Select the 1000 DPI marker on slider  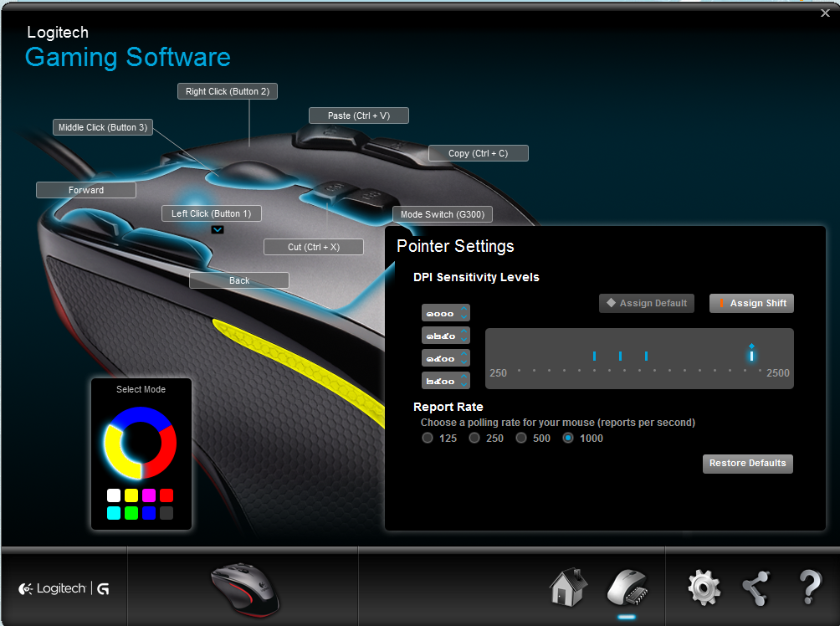coord(594,356)
